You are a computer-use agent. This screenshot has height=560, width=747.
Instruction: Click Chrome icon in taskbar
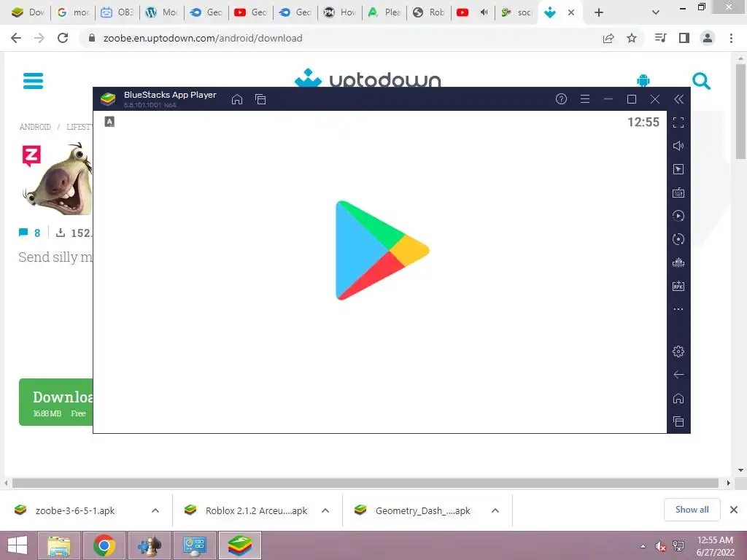[x=104, y=545]
